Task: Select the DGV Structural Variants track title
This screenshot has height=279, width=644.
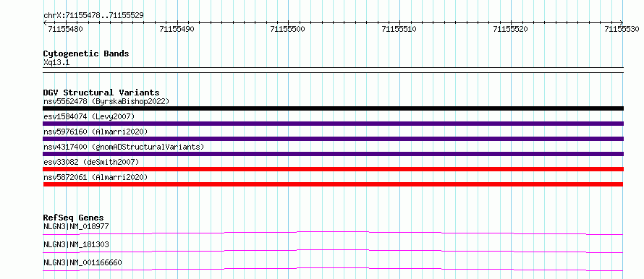Action: click(101, 93)
